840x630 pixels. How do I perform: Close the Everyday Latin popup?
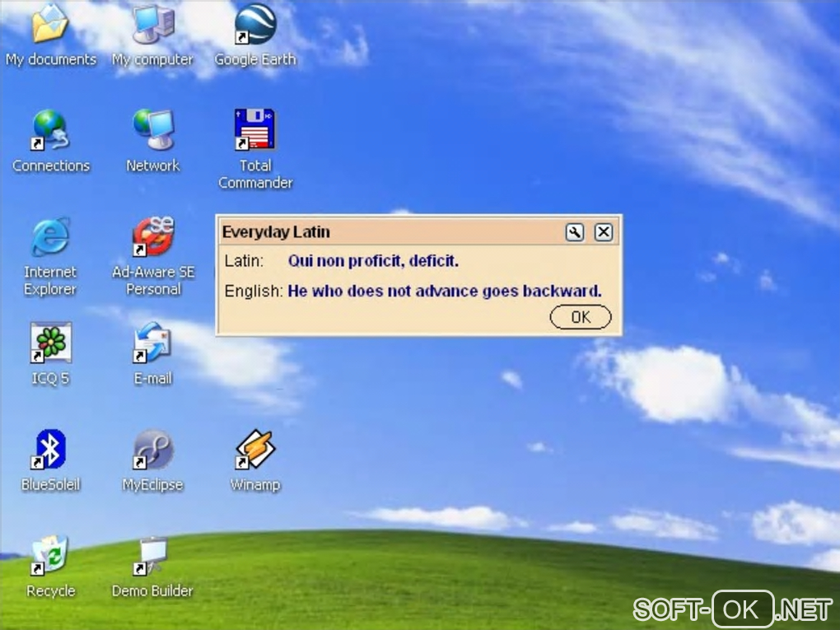[603, 232]
